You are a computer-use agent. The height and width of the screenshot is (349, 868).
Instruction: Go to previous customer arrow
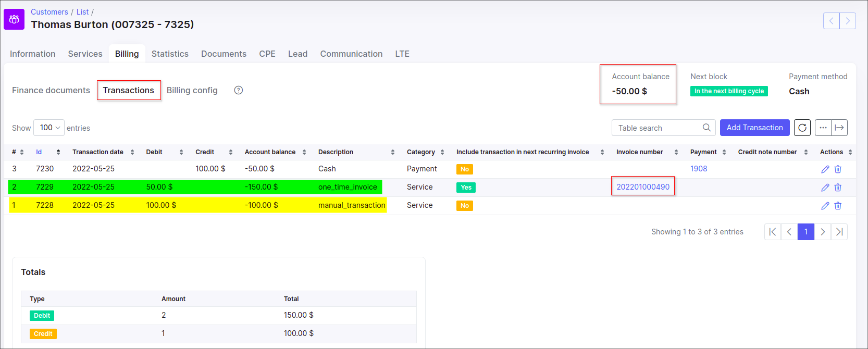coord(832,21)
